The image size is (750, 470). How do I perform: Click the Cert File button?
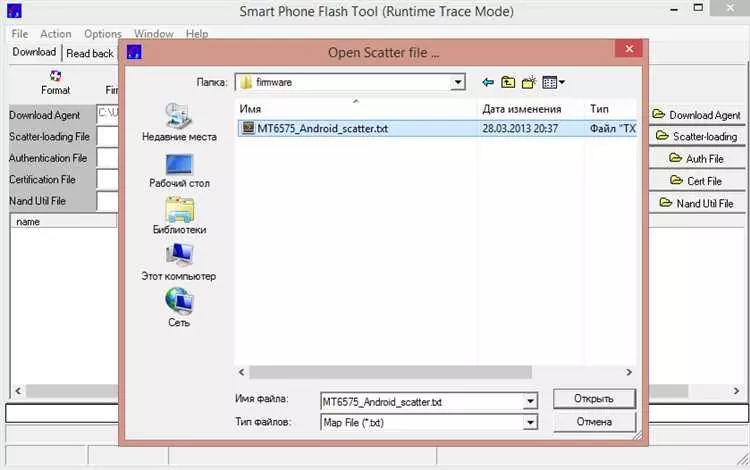pyautogui.click(x=696, y=181)
